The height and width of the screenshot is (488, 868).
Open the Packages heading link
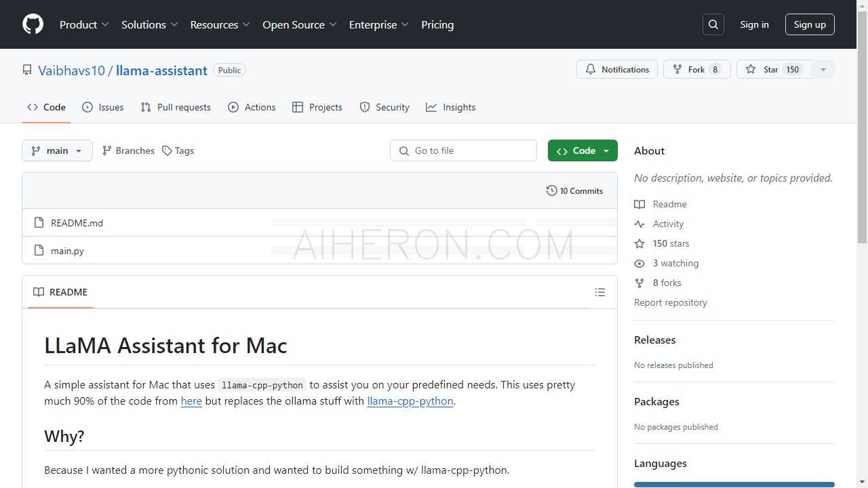(656, 401)
